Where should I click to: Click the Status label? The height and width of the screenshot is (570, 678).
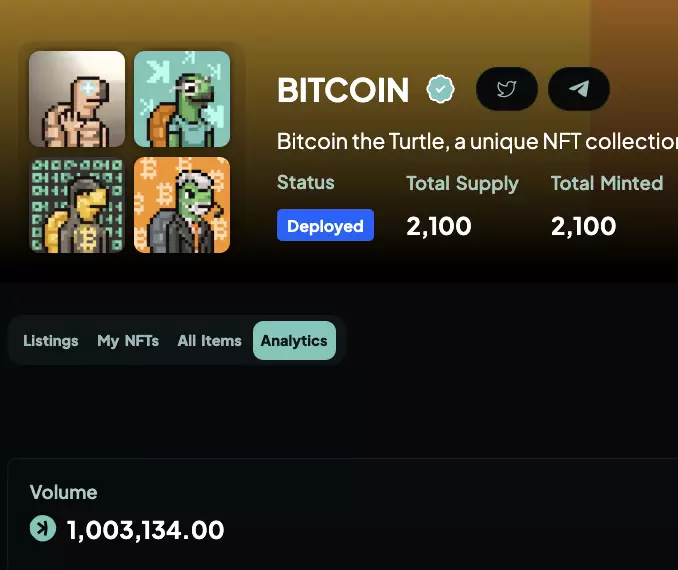pyautogui.click(x=306, y=183)
